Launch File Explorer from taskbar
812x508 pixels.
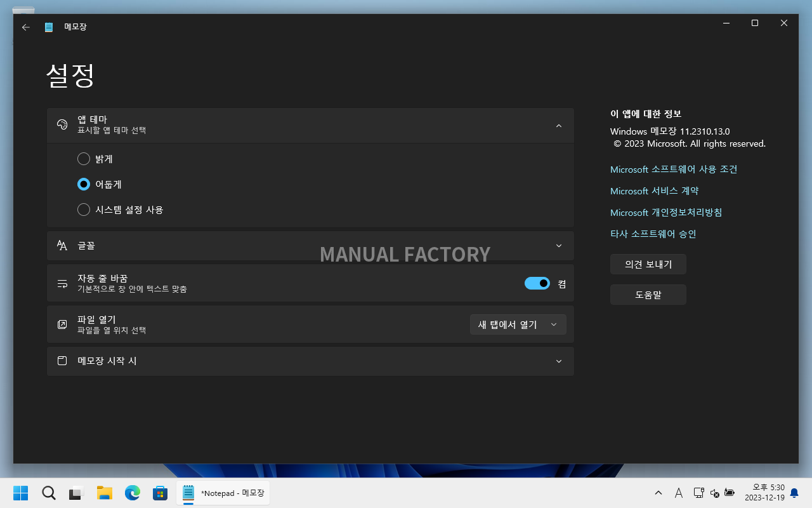(105, 493)
